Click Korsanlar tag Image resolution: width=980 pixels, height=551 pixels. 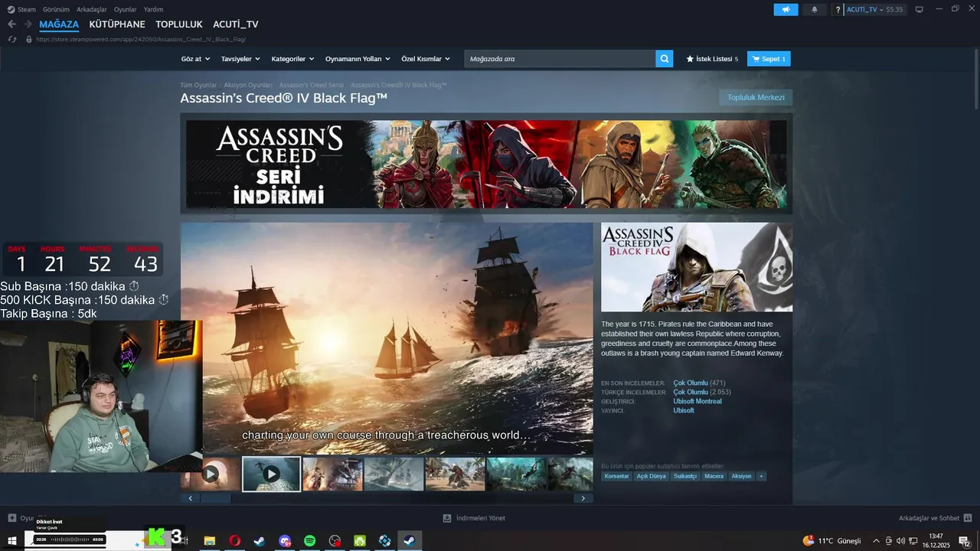616,476
